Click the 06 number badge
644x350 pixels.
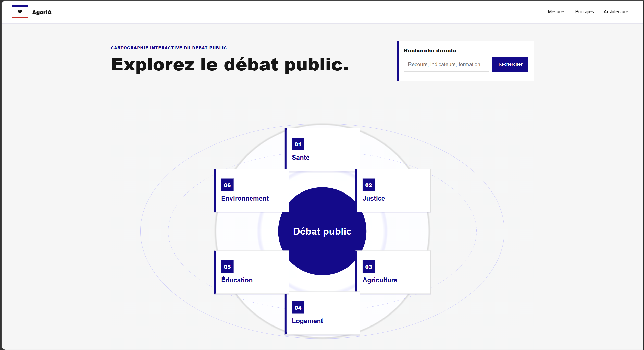(227, 185)
